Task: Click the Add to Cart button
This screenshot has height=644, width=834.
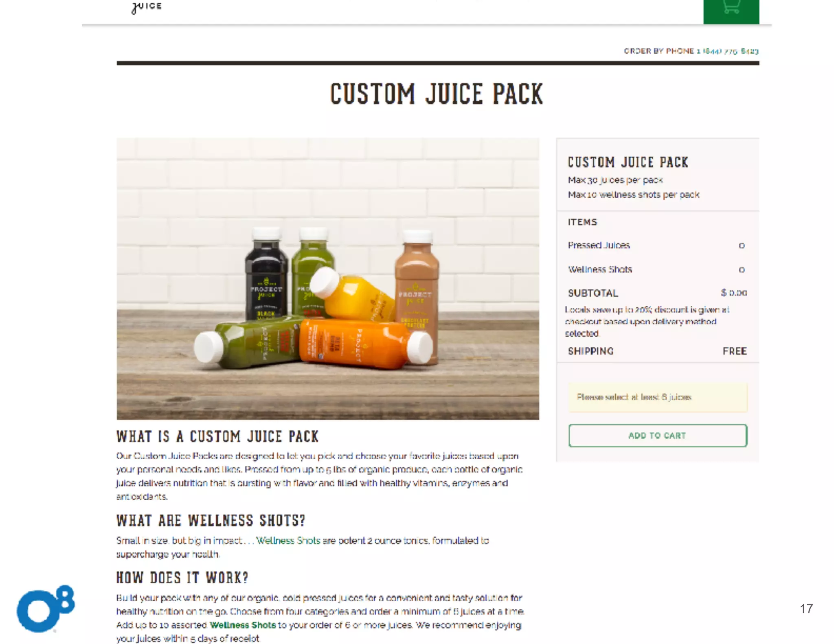Action: (658, 436)
